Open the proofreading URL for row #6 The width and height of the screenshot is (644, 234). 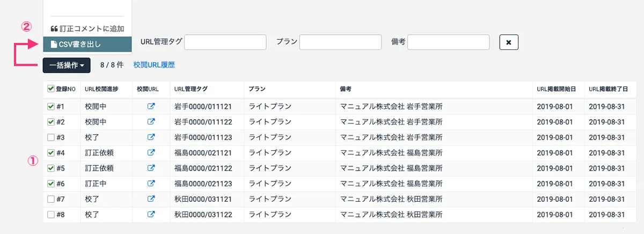tap(151, 184)
